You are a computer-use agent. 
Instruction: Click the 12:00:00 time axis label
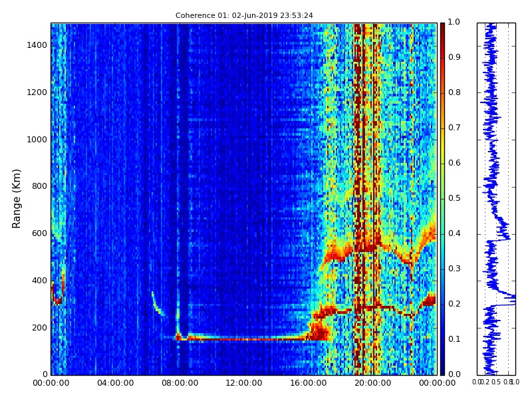coord(244,383)
